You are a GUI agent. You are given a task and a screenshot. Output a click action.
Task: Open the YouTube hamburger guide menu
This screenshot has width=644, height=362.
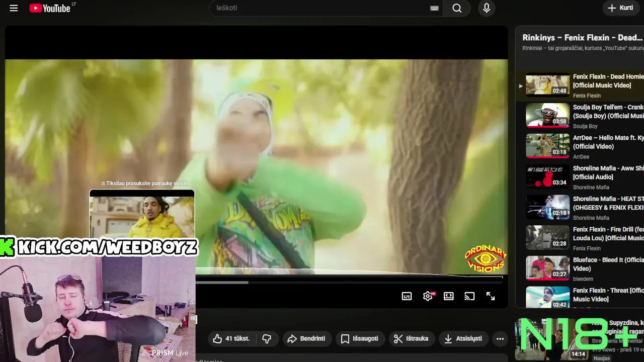click(14, 8)
